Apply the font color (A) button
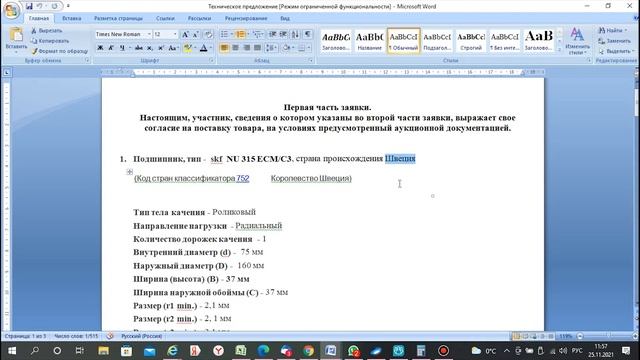 203,48
